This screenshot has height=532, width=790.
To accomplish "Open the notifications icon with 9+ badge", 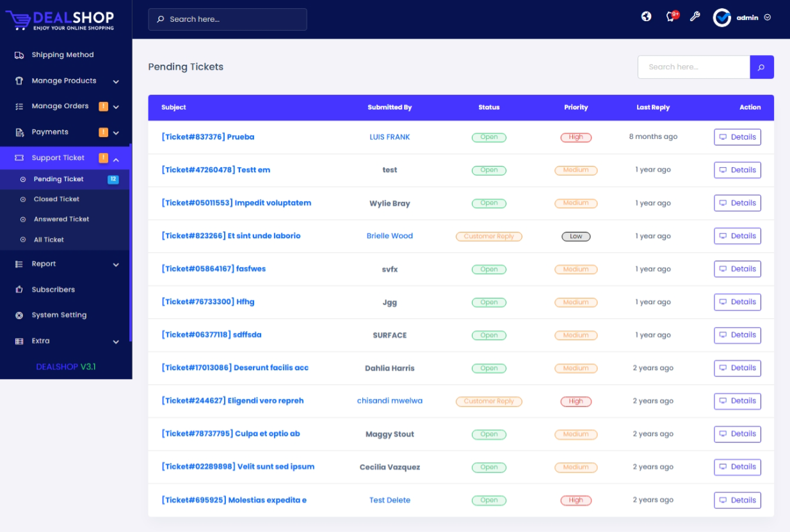I will pyautogui.click(x=671, y=17).
